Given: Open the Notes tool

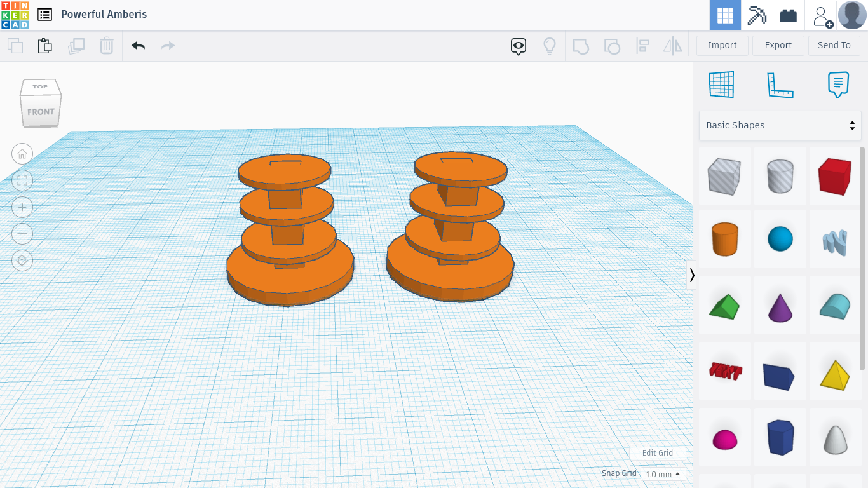Looking at the screenshot, I should (838, 85).
